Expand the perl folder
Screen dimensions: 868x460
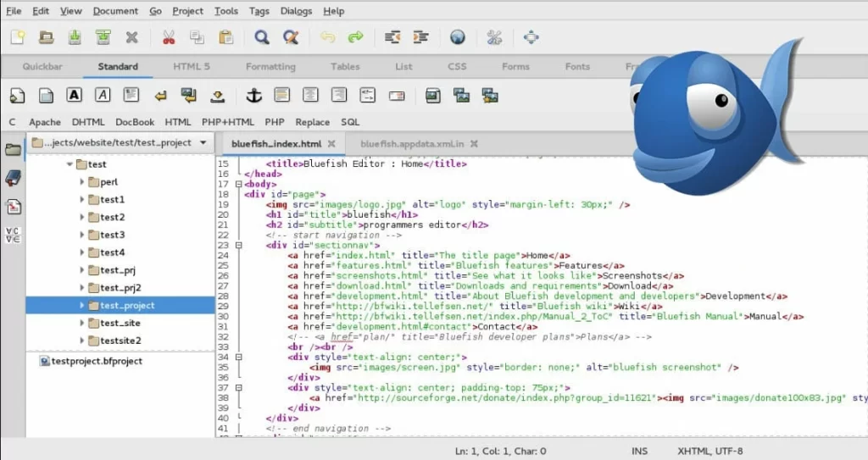82,182
